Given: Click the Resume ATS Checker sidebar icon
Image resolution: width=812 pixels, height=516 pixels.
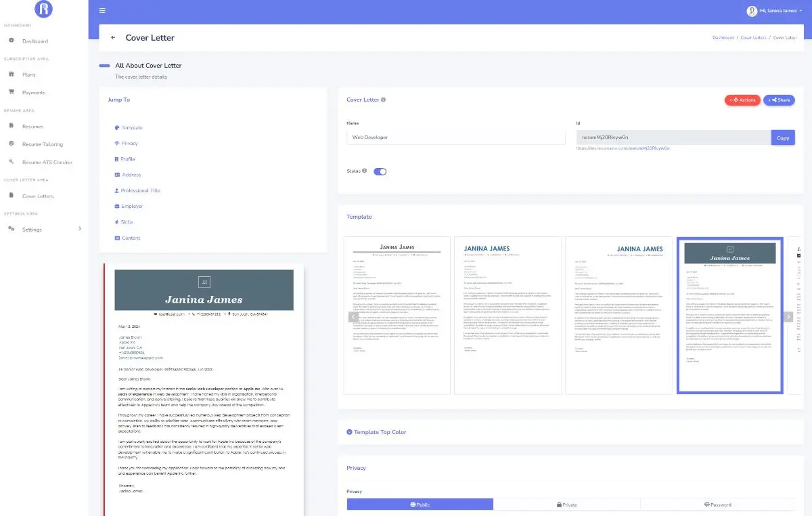Looking at the screenshot, I should coord(12,162).
